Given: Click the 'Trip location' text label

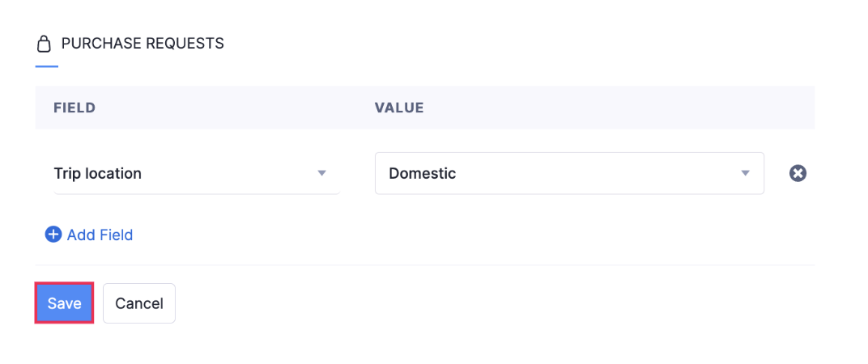Looking at the screenshot, I should click(97, 173).
